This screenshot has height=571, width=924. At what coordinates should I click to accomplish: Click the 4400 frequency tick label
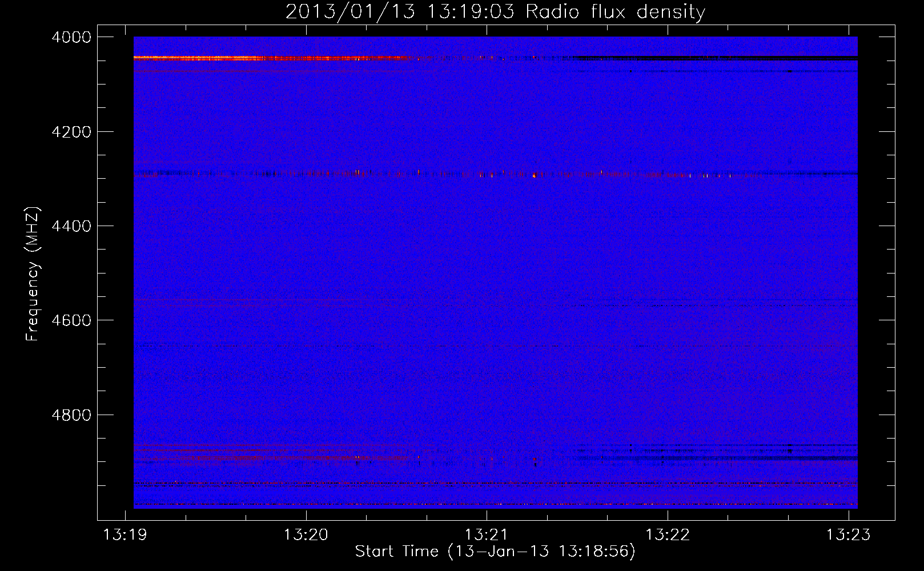point(71,226)
